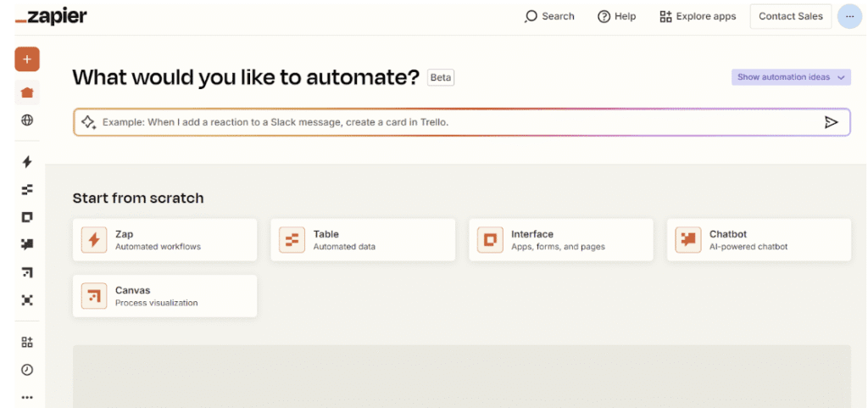Open Chatbots icon in the sidebar
Screen dimensions: 868x408
tap(27, 244)
